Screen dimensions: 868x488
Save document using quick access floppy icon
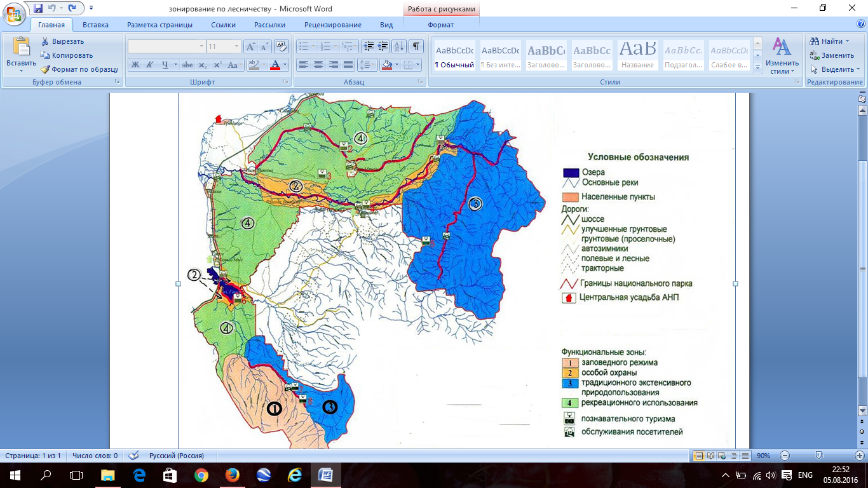38,8
